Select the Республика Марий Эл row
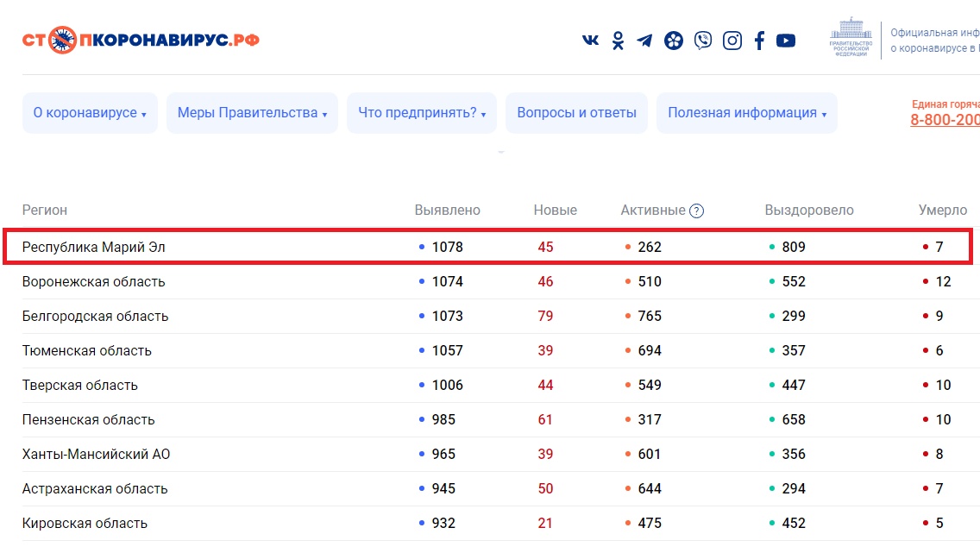 pyautogui.click(x=93, y=247)
